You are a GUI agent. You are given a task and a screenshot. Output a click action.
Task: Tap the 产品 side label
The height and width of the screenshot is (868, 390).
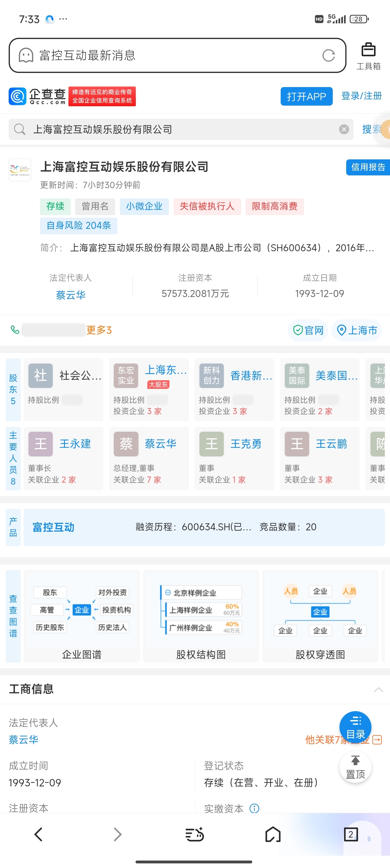pyautogui.click(x=13, y=527)
